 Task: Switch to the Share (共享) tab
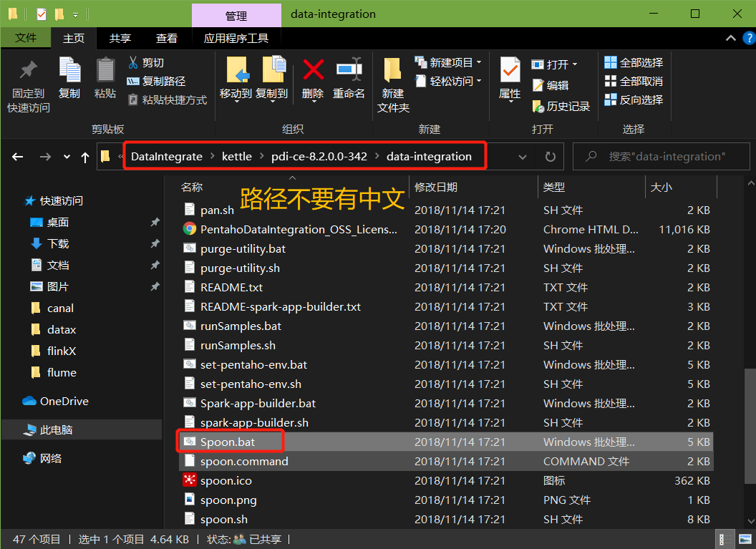(x=120, y=38)
